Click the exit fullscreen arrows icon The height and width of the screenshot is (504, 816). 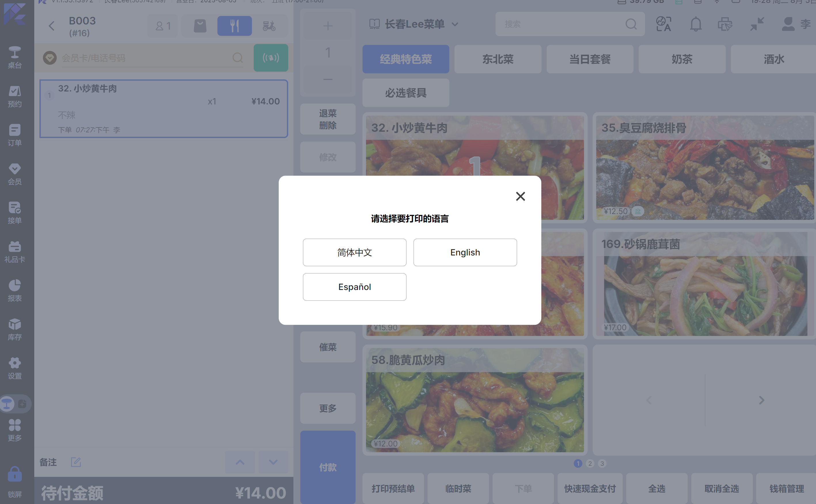pos(757,24)
